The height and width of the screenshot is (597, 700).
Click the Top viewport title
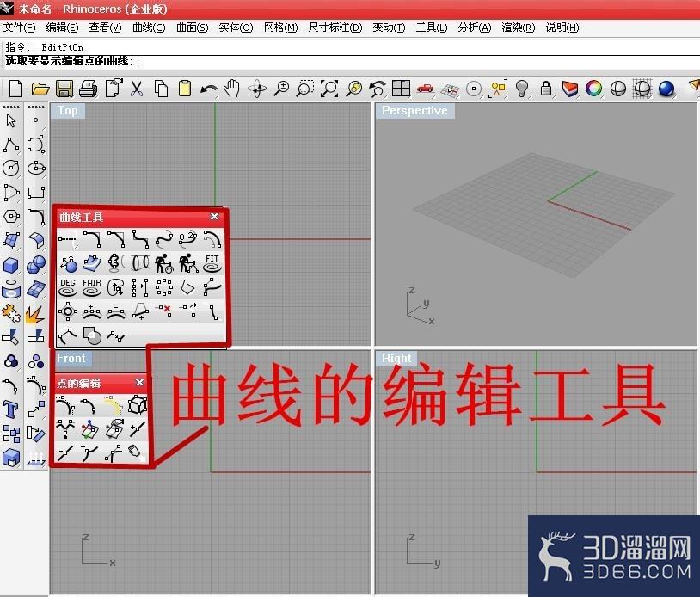67,111
